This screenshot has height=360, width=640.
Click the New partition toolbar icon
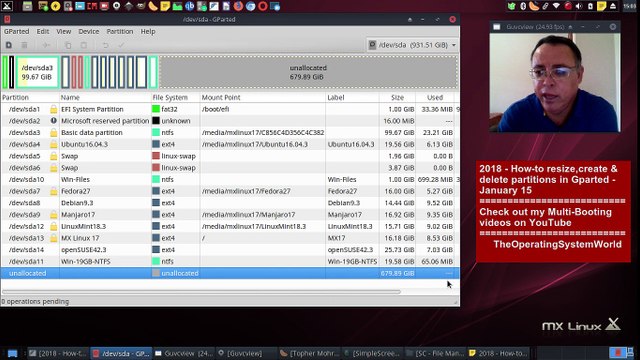(x=9, y=45)
